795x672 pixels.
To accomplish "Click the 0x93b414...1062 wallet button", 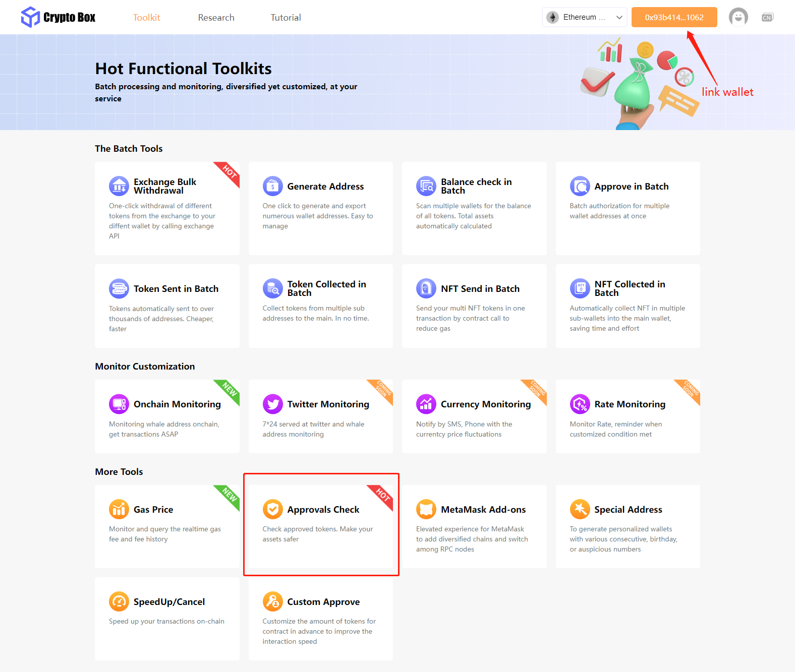I will pos(674,17).
